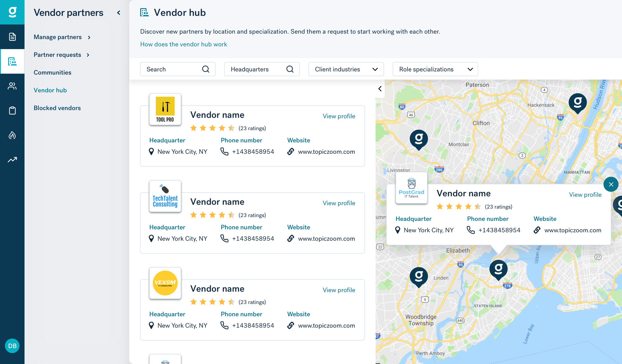Click the map pin near Hackensack
The image size is (622, 364).
[x=578, y=103]
